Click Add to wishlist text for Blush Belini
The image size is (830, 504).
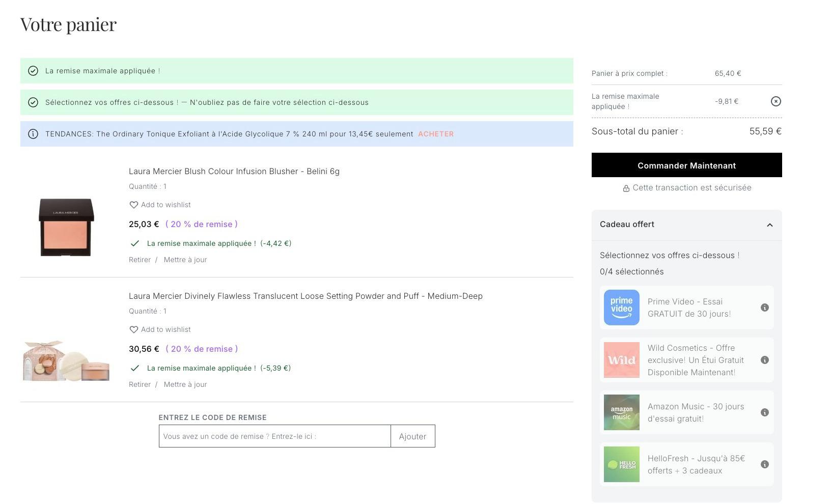[166, 205]
